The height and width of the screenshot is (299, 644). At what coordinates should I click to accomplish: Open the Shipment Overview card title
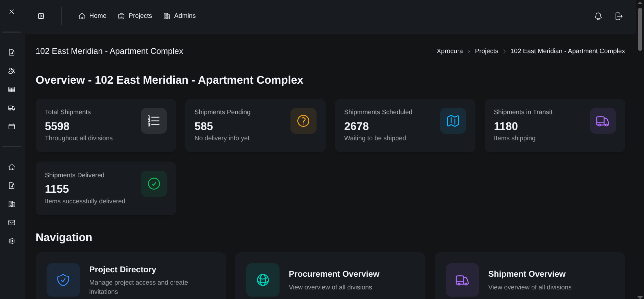click(527, 274)
